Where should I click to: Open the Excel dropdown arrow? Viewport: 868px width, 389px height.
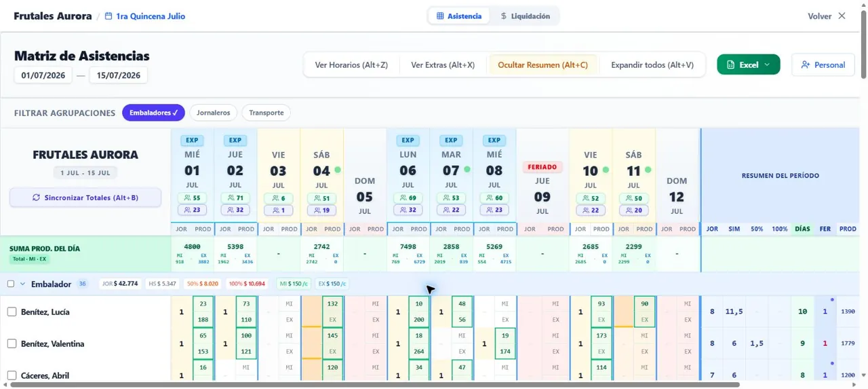[x=767, y=65]
